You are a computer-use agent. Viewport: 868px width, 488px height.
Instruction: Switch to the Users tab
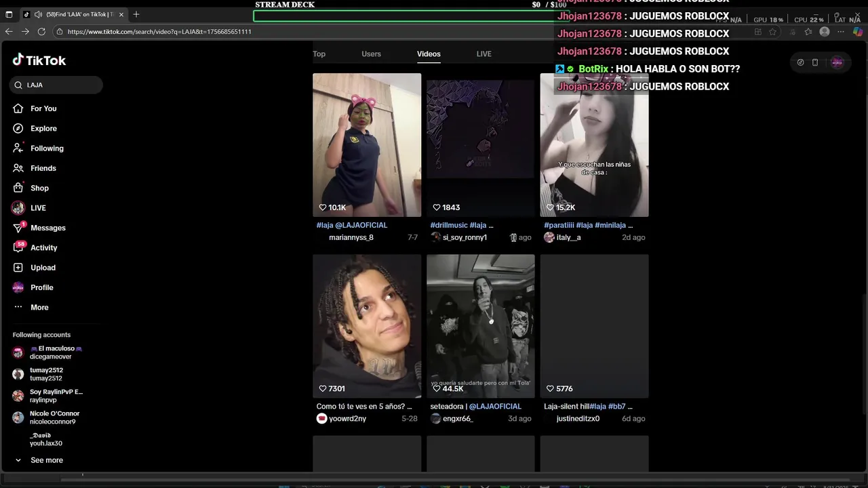click(371, 54)
